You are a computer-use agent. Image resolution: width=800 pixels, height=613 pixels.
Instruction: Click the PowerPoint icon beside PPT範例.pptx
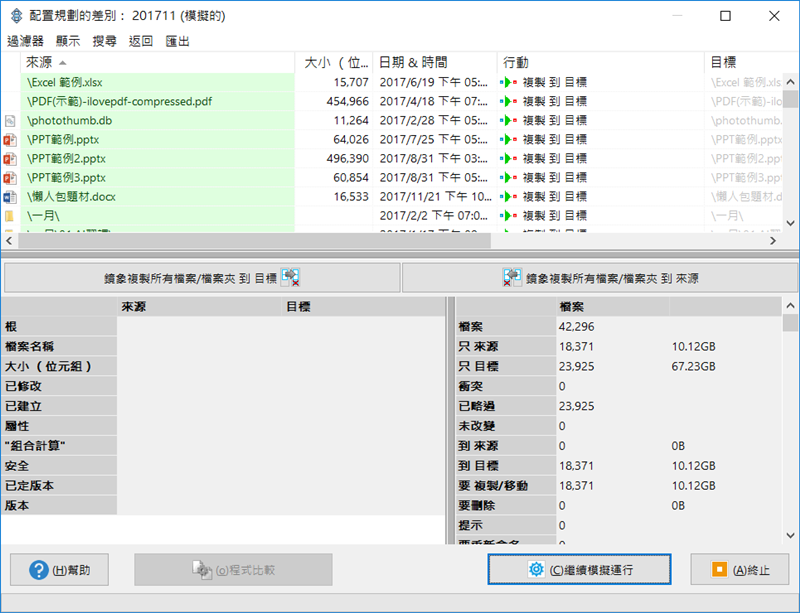(x=10, y=140)
